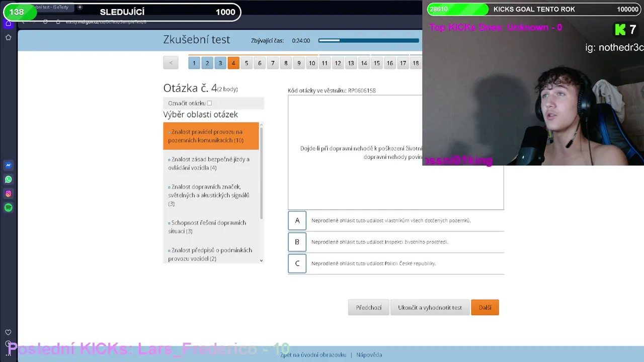Go to the previous question page with '<'
Image resolution: width=644 pixels, height=362 pixels.
tap(171, 63)
